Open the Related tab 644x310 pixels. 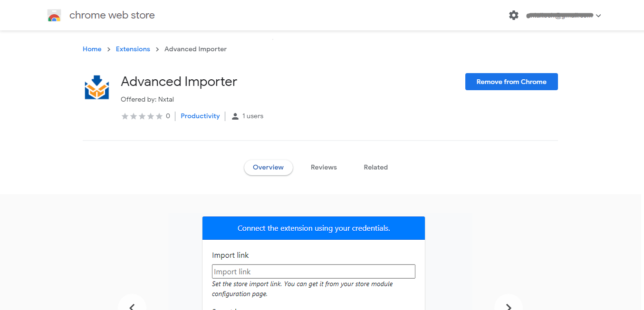coord(375,167)
